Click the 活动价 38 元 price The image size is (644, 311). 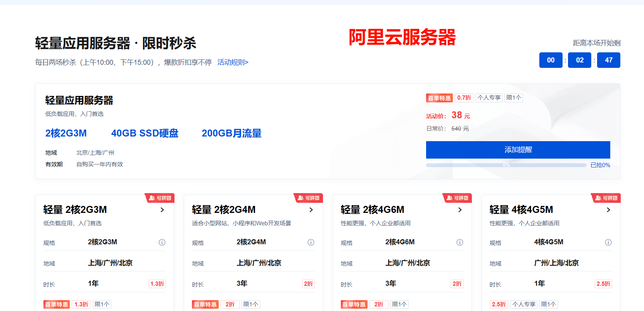pos(448,115)
